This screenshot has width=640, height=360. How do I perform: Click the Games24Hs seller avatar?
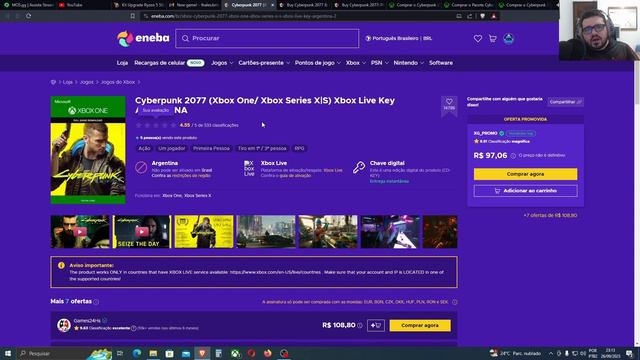pyautogui.click(x=64, y=325)
